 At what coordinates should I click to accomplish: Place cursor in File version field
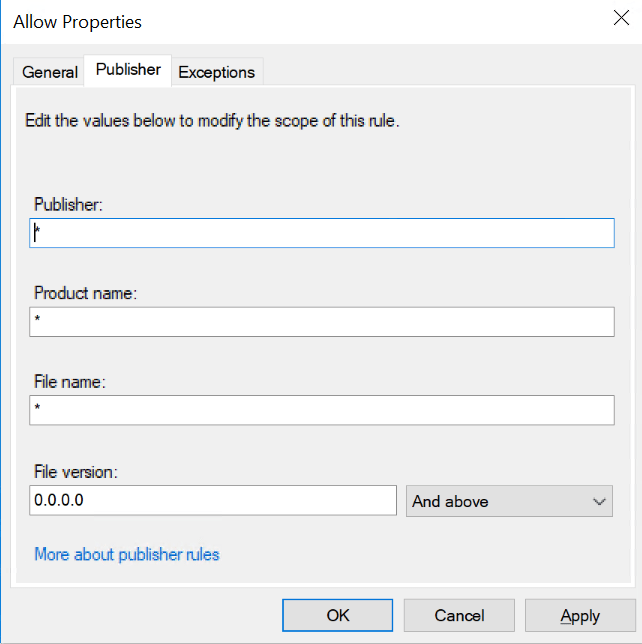[x=213, y=500]
